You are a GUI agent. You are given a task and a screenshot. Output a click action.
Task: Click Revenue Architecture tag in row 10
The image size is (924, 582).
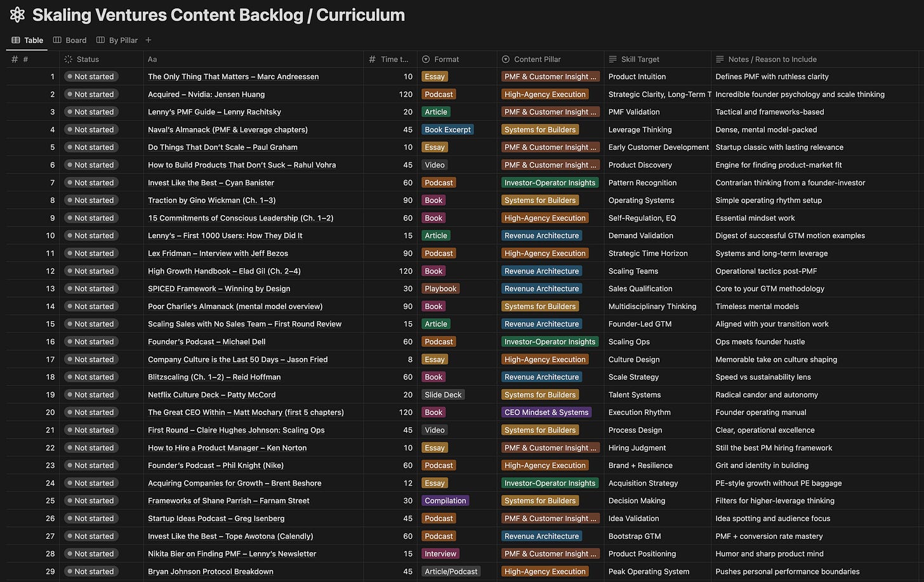click(x=542, y=236)
